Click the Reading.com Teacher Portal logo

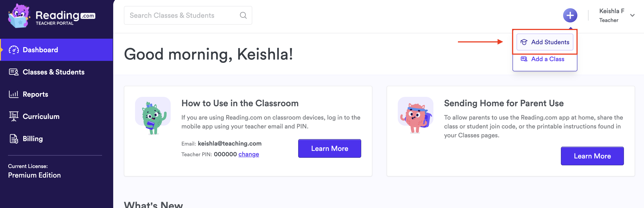(51, 16)
